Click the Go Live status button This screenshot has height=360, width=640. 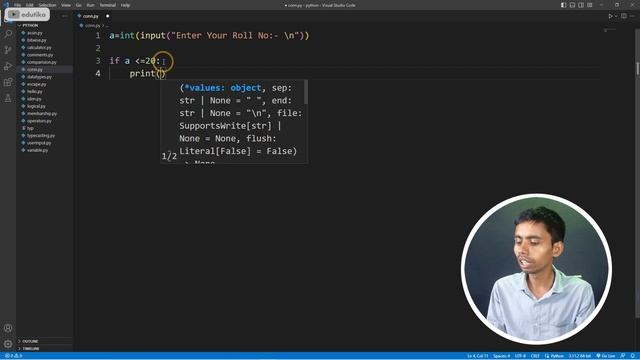606,356
